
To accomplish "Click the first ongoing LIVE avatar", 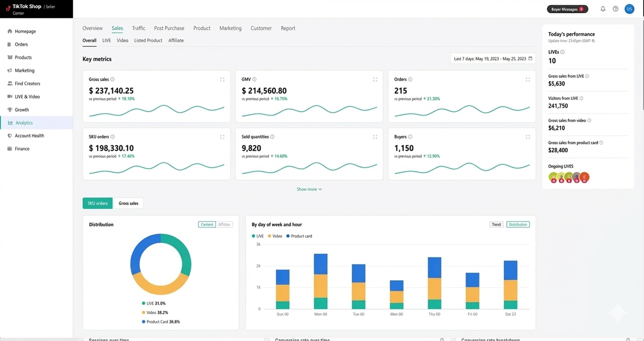I will click(553, 177).
